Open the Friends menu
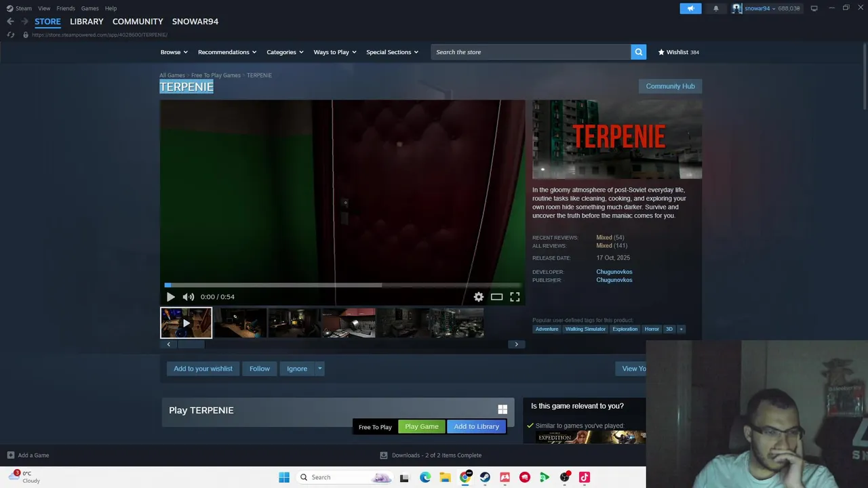Viewport: 868px width, 488px height. click(66, 8)
